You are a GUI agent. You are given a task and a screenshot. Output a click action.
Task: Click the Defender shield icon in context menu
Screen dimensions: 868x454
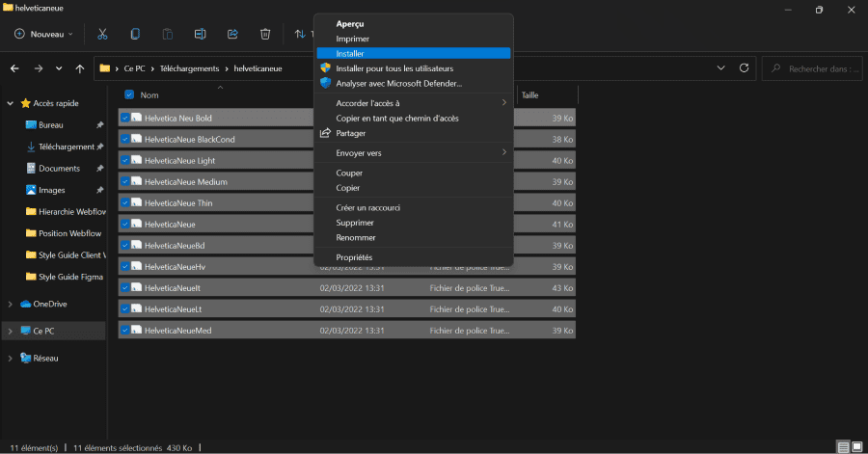coord(326,83)
